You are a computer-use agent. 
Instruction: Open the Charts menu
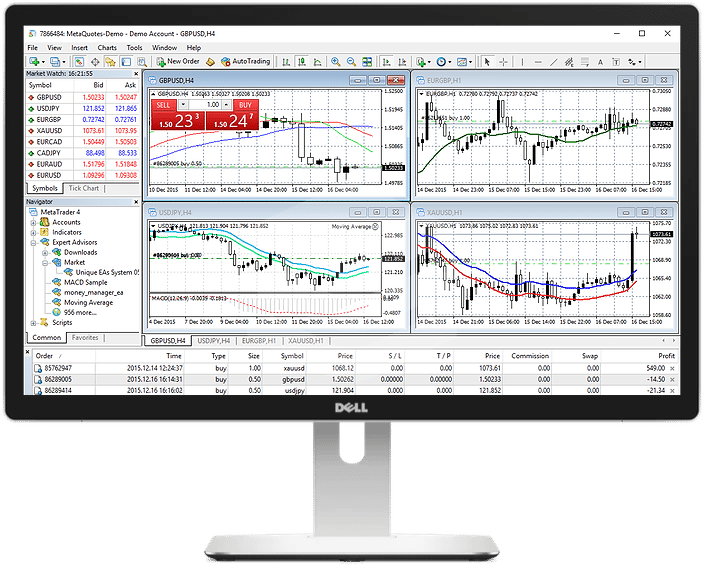pyautogui.click(x=107, y=48)
